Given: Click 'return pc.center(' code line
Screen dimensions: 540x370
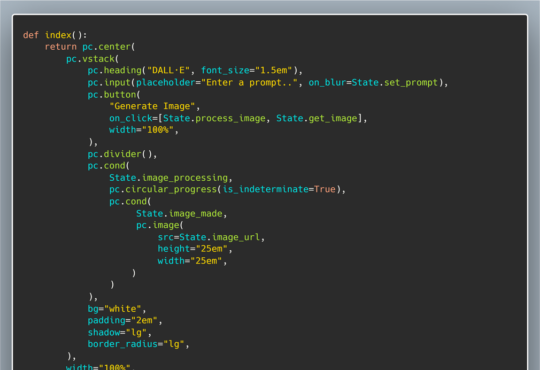Looking at the screenshot, I should (x=90, y=47).
